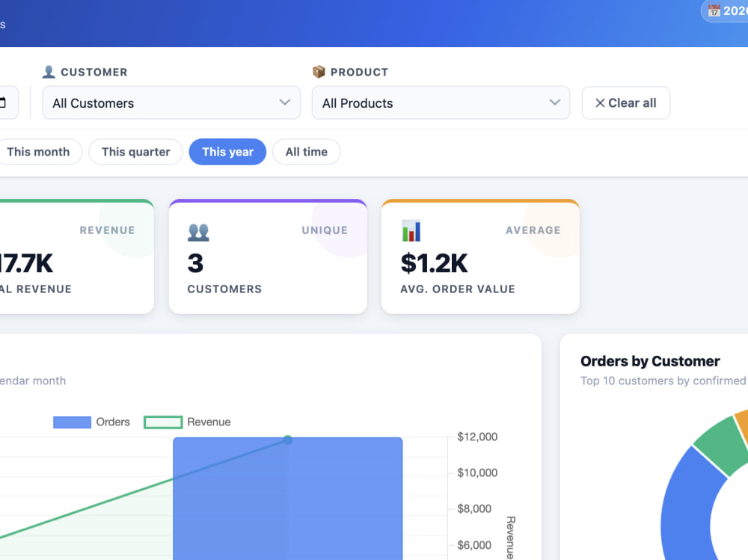Click the revenue data point on chart
Image resolution: width=748 pixels, height=560 pixels.
[x=288, y=440]
